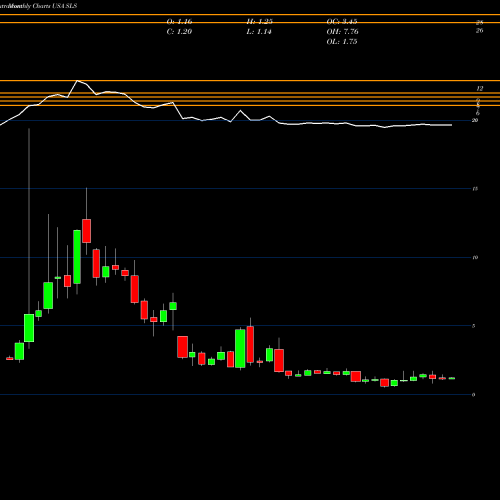Select the "OH: 7.76" reading
500x500 pixels.
click(x=343, y=32)
